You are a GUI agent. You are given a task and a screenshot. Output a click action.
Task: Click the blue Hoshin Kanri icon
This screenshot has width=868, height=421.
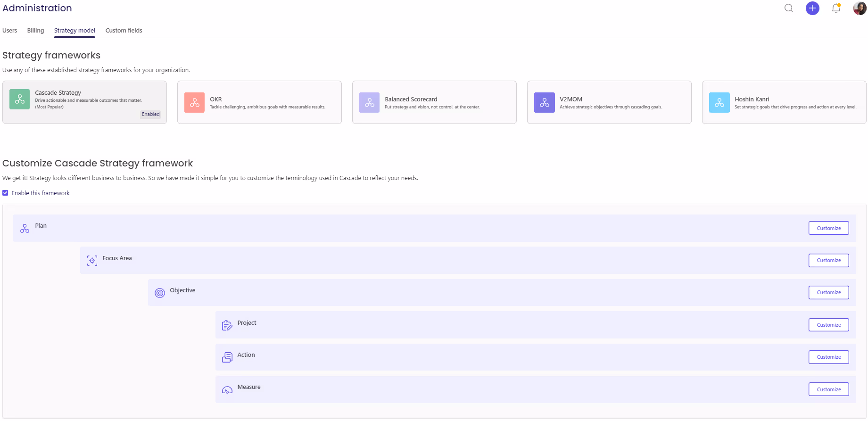click(719, 102)
